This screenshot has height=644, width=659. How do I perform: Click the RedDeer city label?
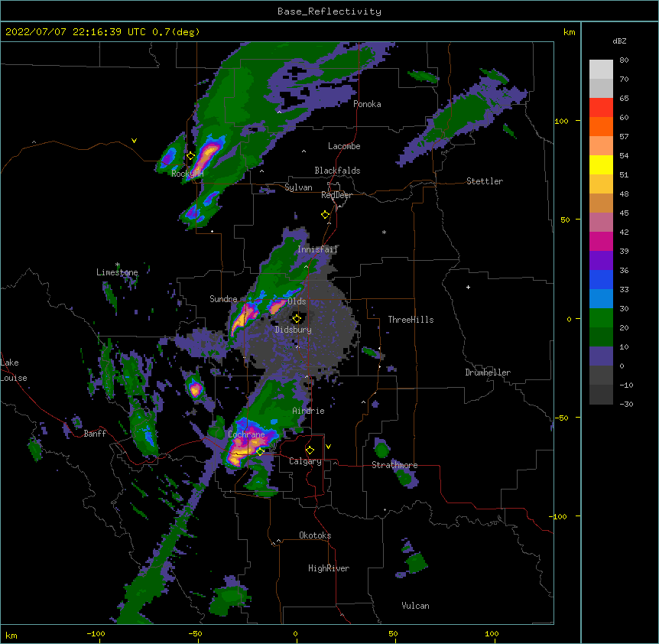[336, 195]
